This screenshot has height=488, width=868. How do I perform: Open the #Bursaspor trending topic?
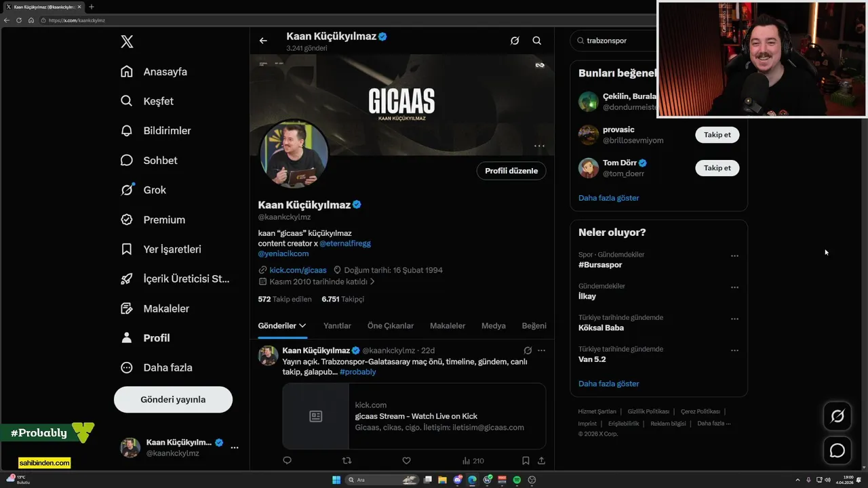[600, 265]
